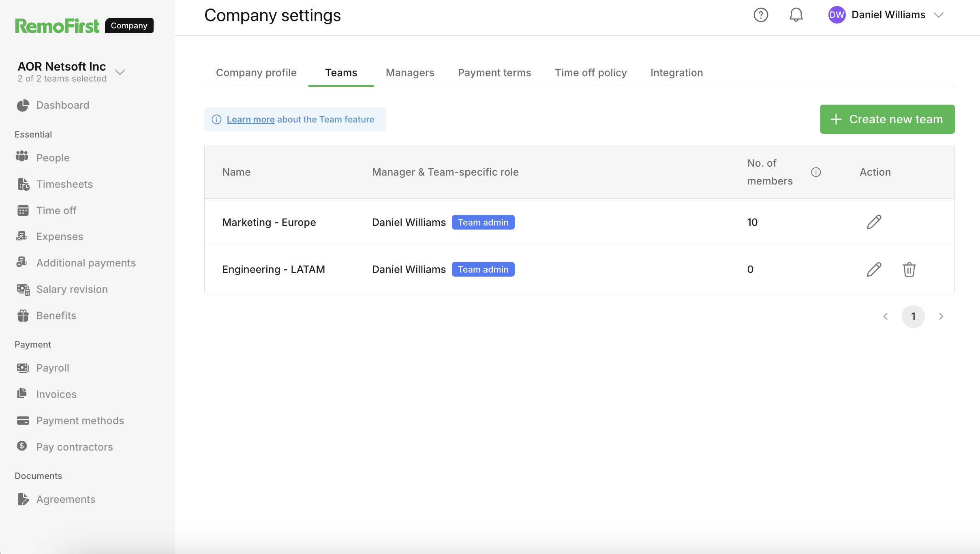The image size is (980, 554).
Task: Click the Dashboard pie chart icon
Action: pos(23,105)
